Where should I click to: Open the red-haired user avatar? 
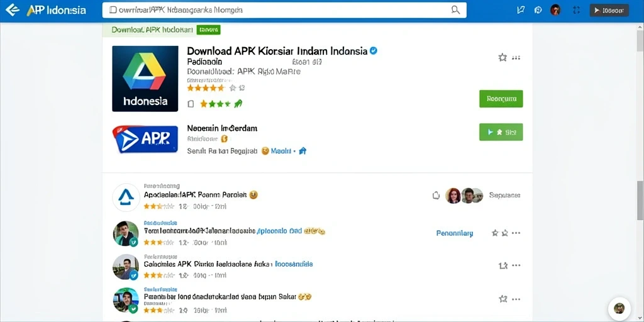[453, 196]
